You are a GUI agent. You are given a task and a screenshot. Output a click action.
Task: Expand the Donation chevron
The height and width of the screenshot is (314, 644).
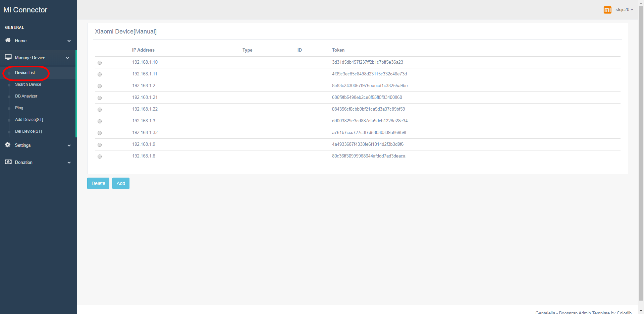(x=69, y=163)
